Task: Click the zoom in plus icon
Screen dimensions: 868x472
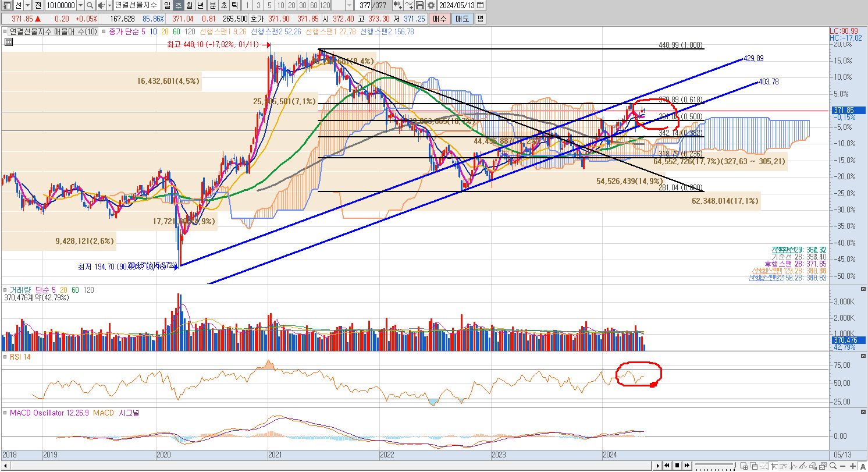Action: 852,466
